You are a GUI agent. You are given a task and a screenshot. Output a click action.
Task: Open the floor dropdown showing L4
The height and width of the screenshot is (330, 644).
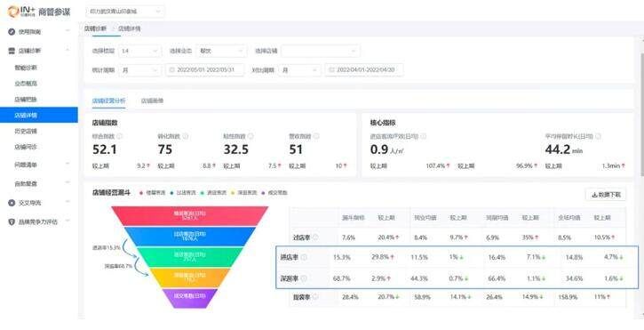click(x=139, y=51)
